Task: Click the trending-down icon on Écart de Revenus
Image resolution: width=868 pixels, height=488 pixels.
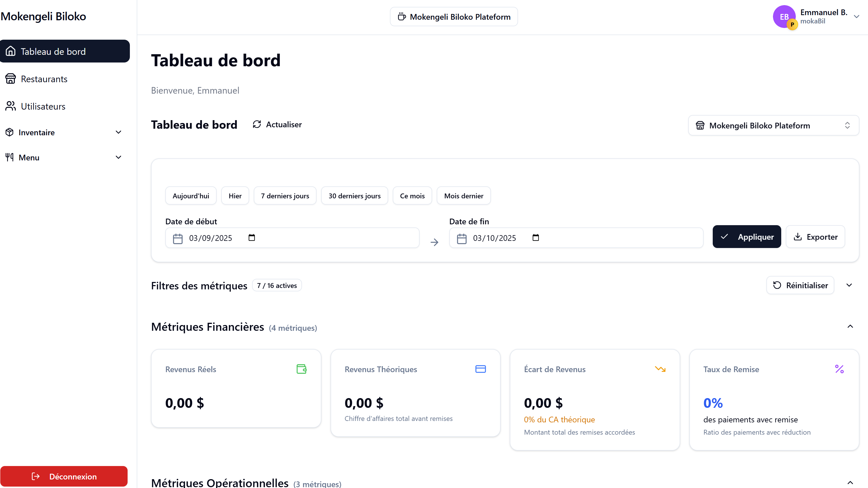Action: pos(660,369)
